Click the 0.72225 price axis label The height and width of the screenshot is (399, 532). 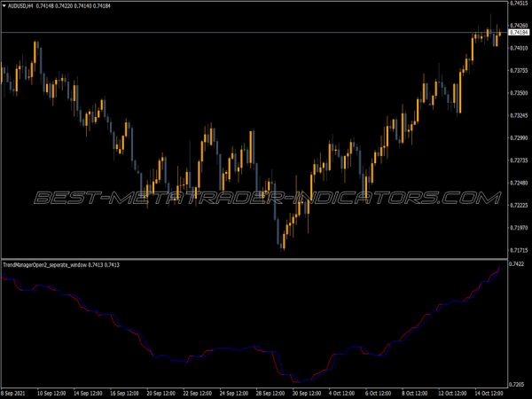point(519,206)
